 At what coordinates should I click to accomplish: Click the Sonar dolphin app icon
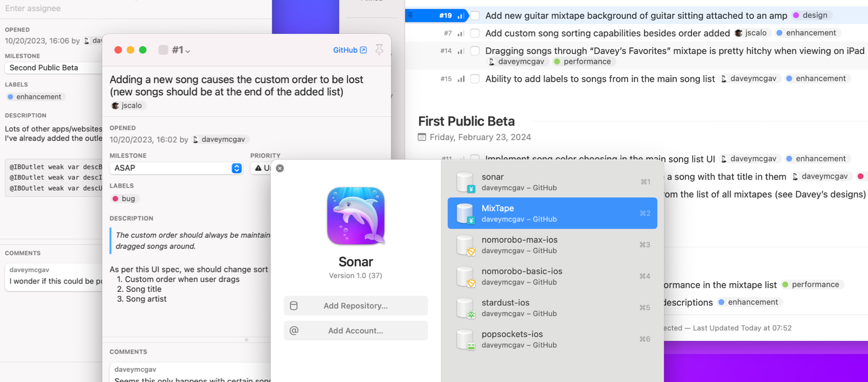coord(356,216)
